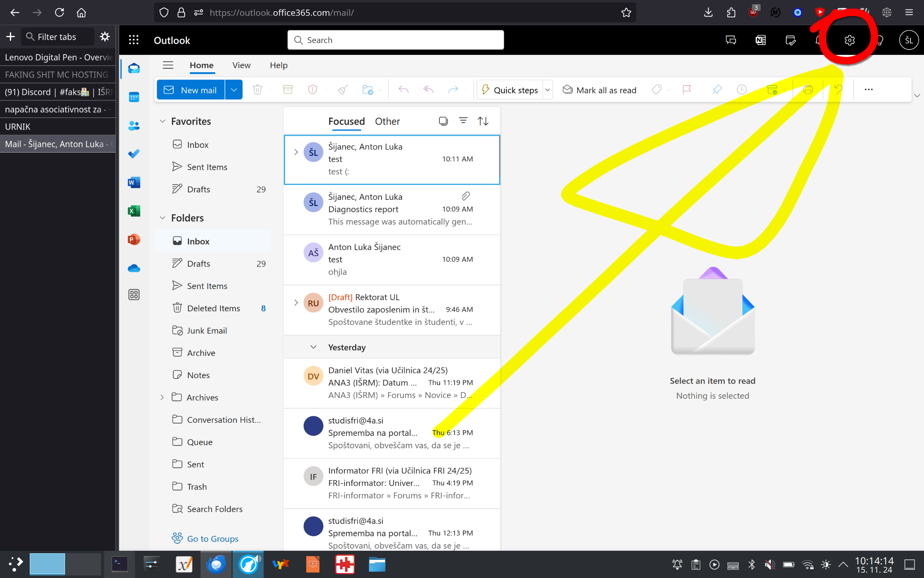Open the To Do checkmark app
This screenshot has height=578, width=924.
tap(134, 154)
